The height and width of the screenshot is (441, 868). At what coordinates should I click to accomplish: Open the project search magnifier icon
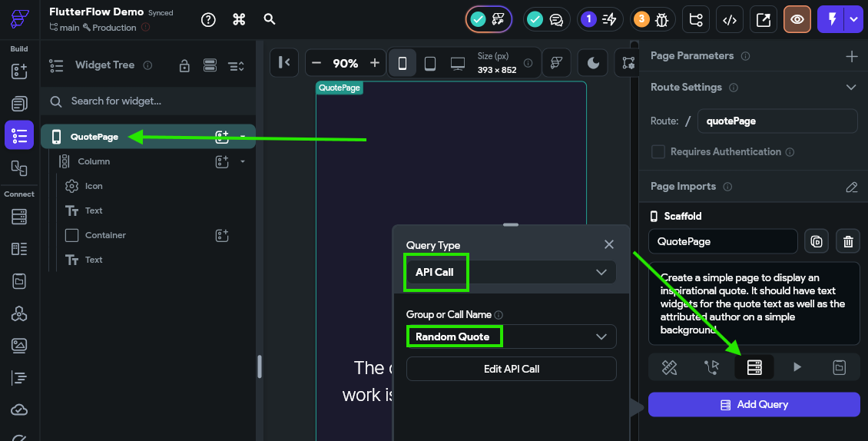click(x=270, y=19)
